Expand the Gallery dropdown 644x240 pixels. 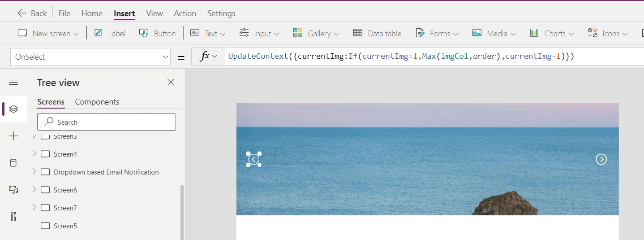click(316, 33)
